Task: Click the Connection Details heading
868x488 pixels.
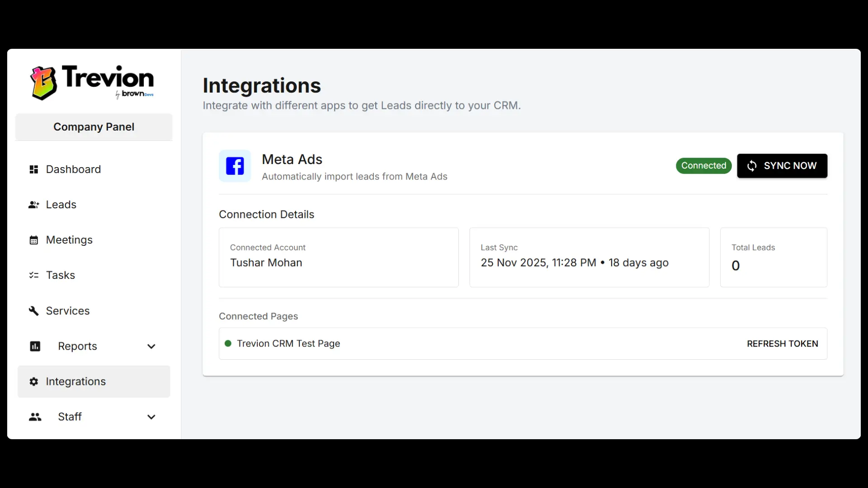Action: 267,215
